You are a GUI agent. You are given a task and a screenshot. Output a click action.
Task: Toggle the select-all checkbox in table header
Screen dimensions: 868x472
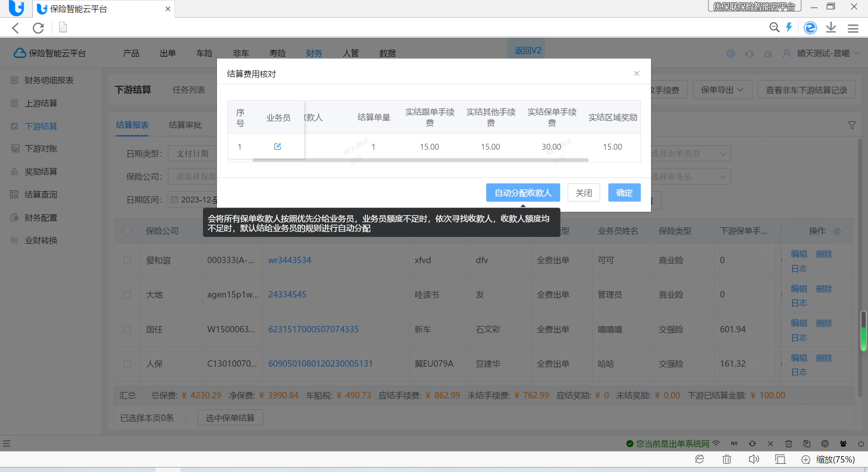pyautogui.click(x=127, y=231)
